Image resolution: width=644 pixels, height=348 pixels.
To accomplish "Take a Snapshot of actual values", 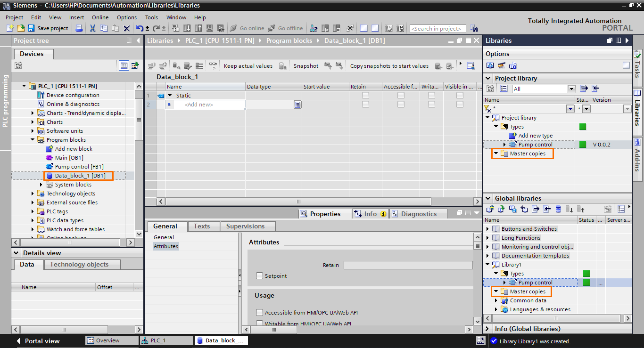I will point(305,65).
